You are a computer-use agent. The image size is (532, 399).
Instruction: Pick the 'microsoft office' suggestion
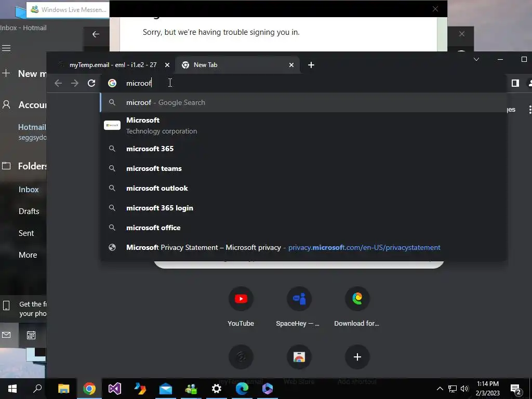303,228
